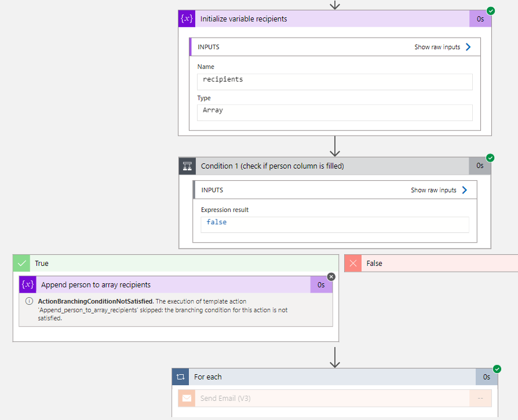
Task: Click the Expression result field showing false
Action: tap(335, 225)
